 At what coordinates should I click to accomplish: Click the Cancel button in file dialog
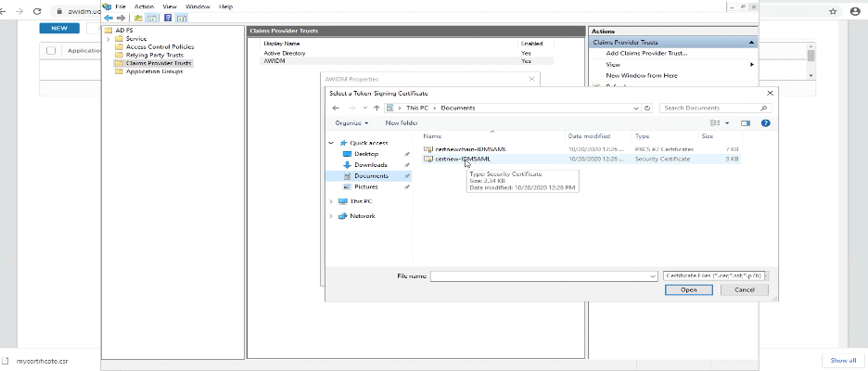(744, 289)
